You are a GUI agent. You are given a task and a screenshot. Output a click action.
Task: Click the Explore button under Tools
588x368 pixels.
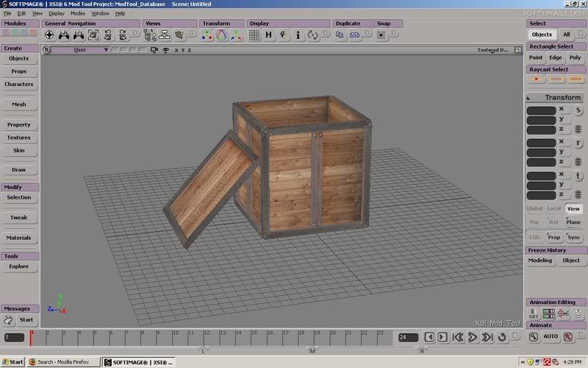tap(19, 266)
